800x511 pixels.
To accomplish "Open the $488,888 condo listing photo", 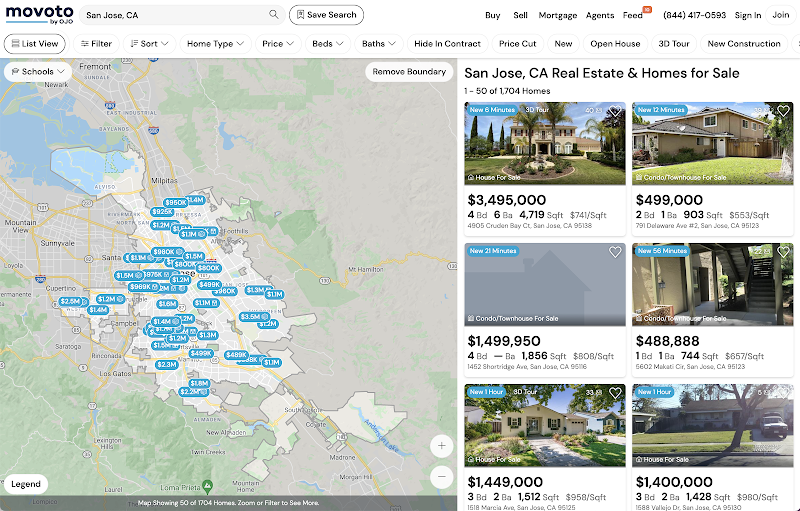I will click(713, 285).
